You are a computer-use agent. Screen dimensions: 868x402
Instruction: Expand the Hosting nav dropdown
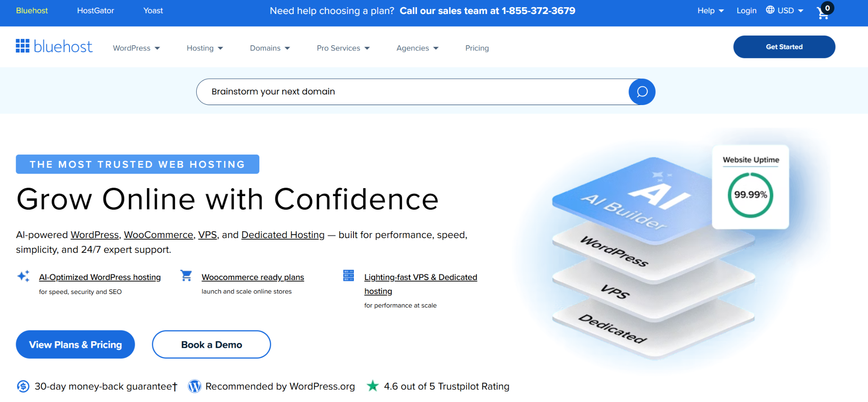click(x=205, y=48)
